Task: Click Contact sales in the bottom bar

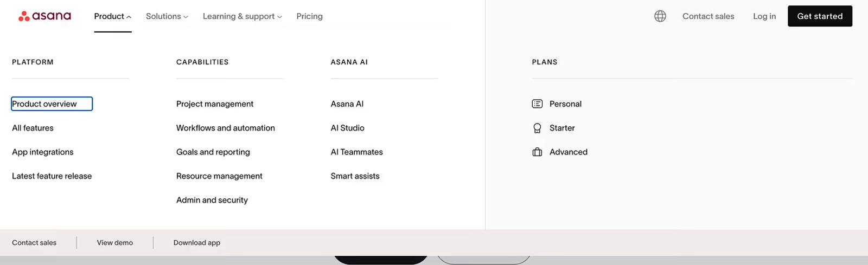Action: 34,243
